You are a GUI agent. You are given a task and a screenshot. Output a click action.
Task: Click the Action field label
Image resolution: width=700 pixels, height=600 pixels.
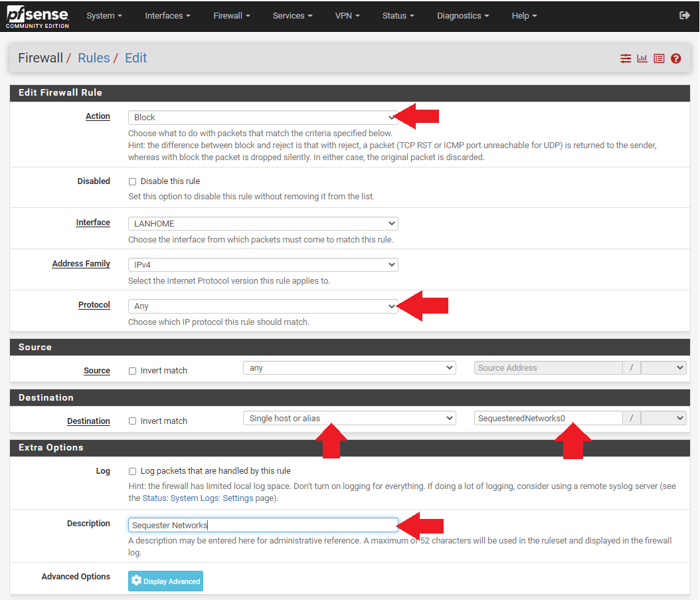point(98,116)
